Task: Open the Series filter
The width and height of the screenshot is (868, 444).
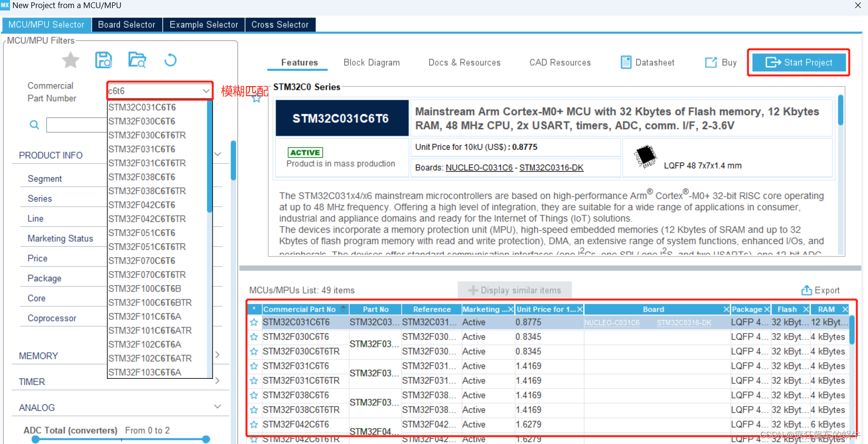Action: [40, 198]
